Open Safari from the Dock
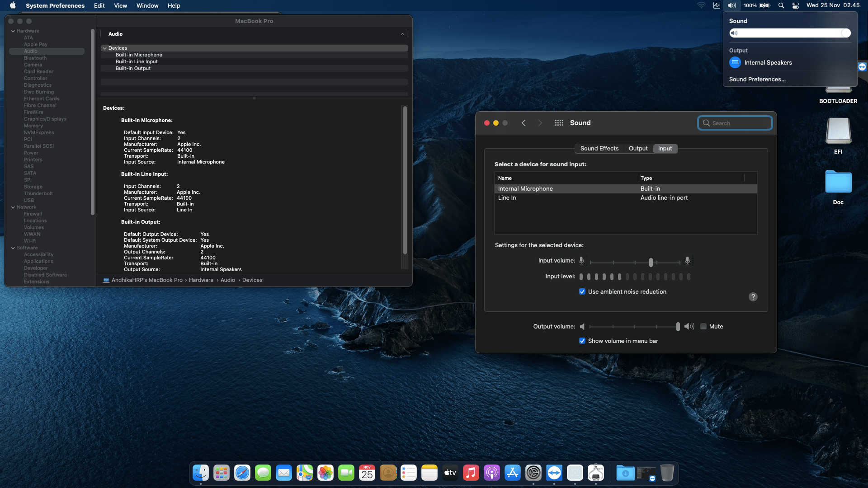Viewport: 868px width, 488px height. click(242, 473)
